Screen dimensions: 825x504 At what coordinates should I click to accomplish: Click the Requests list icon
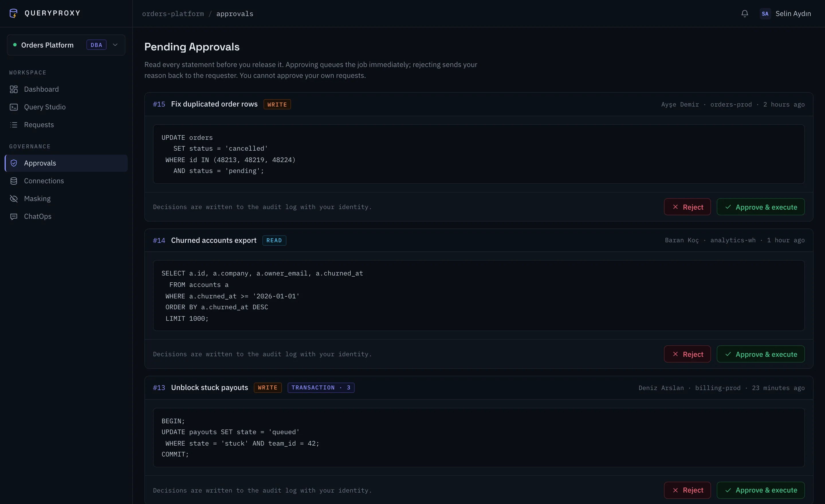pos(14,125)
